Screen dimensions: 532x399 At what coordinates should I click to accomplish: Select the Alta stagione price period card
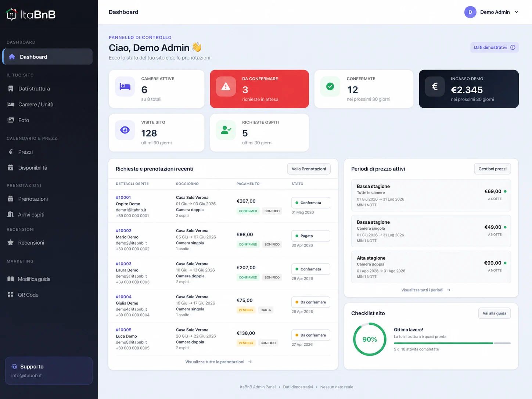tap(431, 267)
